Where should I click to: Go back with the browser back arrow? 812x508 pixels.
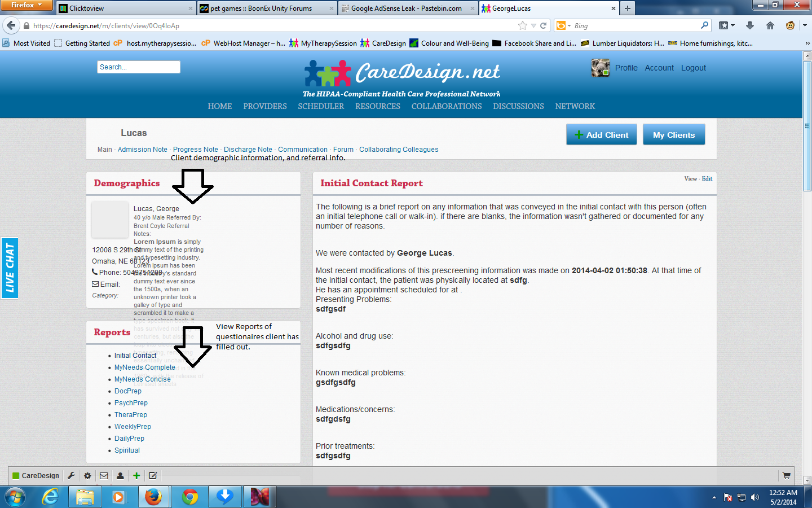11,25
